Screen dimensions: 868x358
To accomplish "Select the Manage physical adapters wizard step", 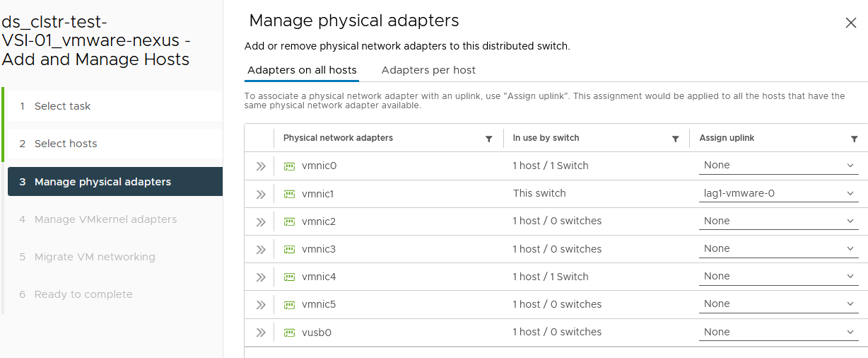I will point(102,182).
